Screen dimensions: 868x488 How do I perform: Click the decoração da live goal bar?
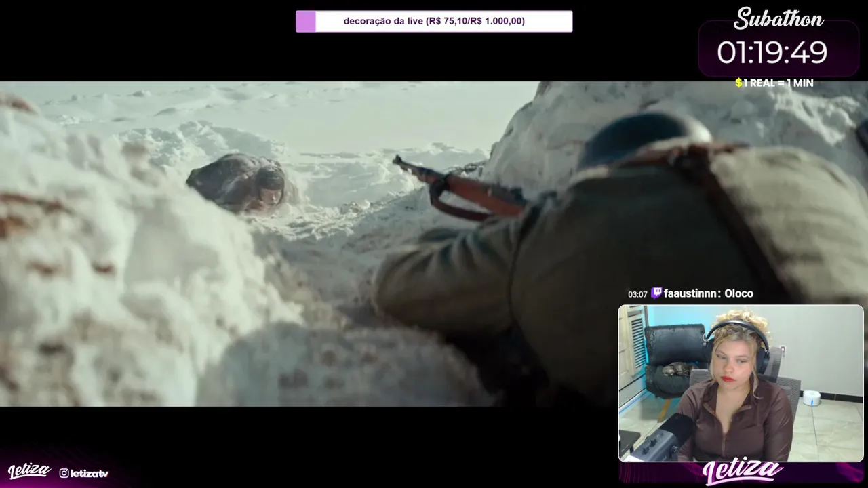pos(434,21)
